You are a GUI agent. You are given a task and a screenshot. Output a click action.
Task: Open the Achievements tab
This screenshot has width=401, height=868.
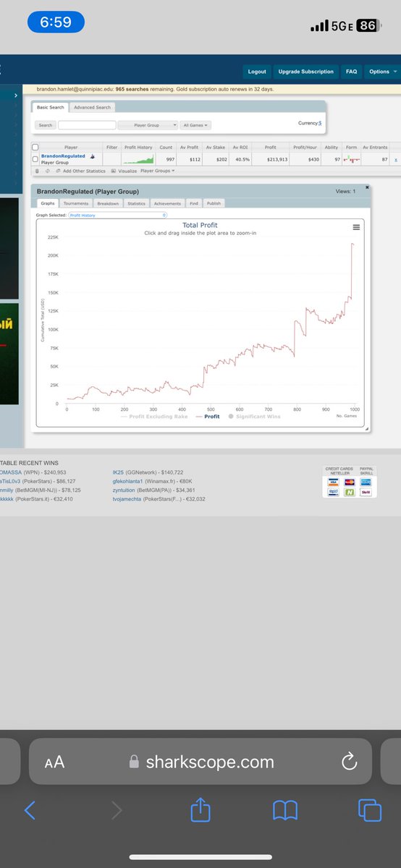point(167,203)
